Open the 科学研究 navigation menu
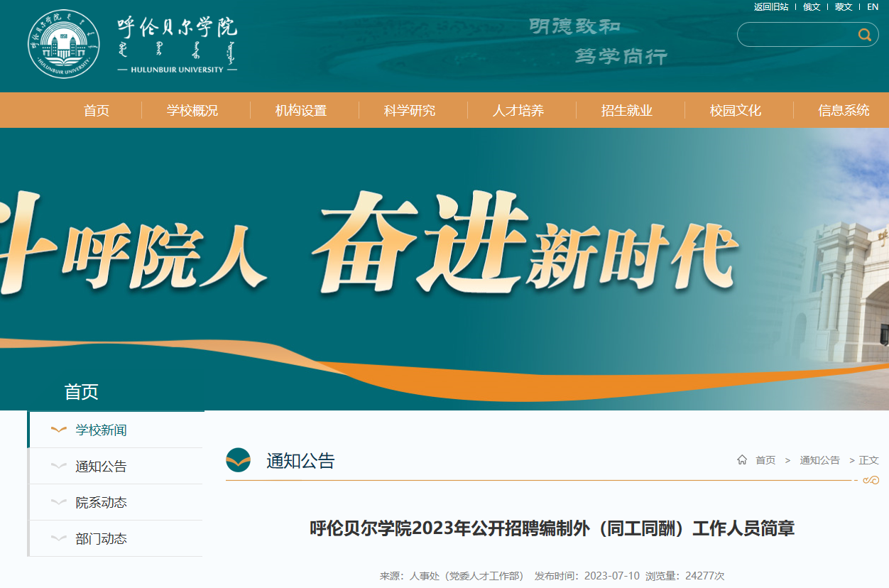The image size is (889, 588). [410, 110]
